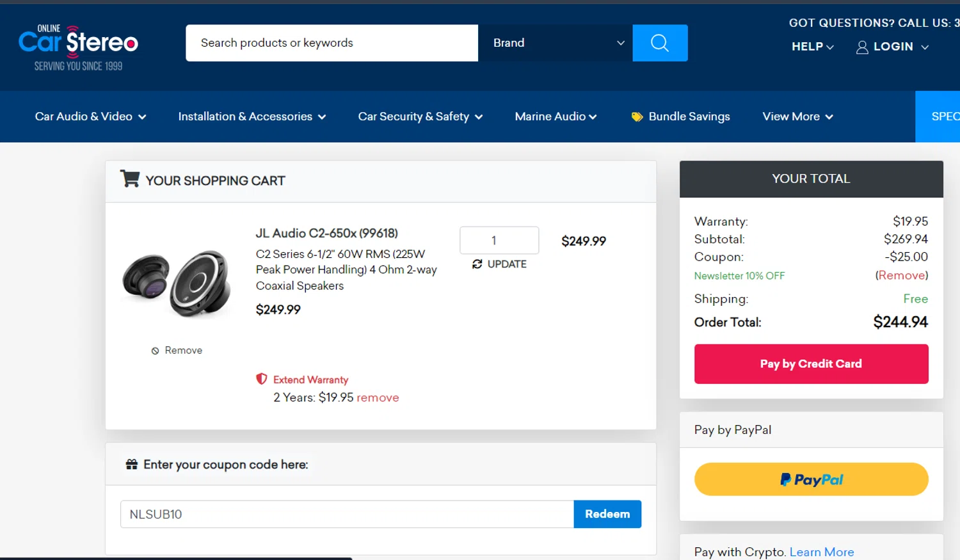
Task: Expand the LOGIN dropdown chevron
Action: pos(925,47)
